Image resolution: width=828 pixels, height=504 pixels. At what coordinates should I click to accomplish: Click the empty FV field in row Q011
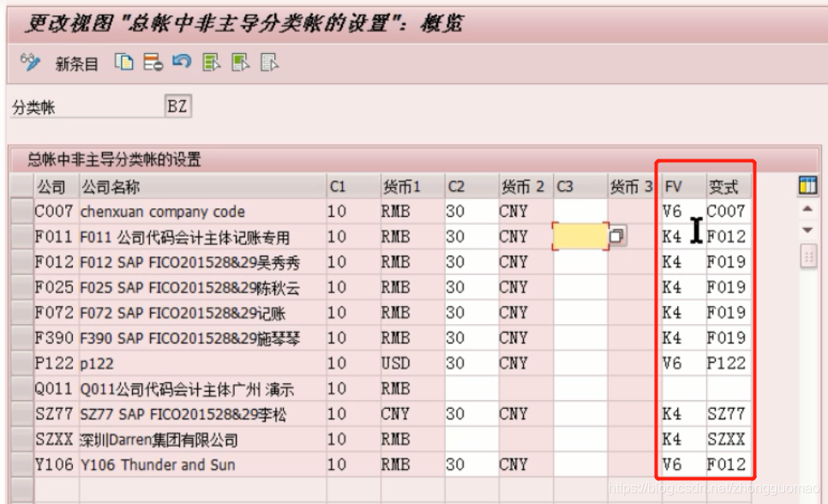tap(684, 388)
